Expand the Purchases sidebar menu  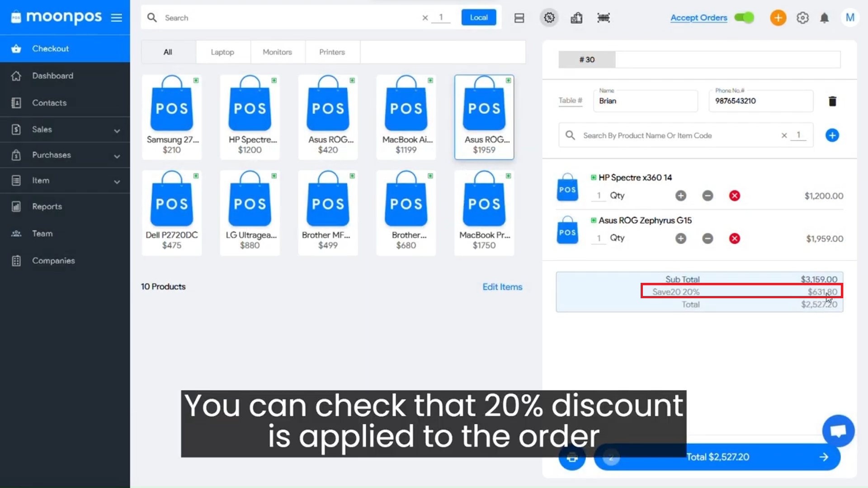65,155
